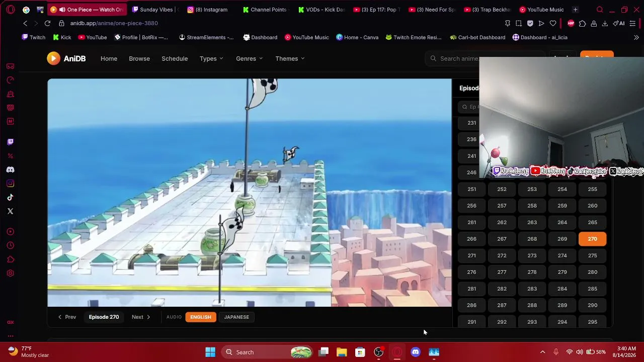Viewport: 644px width, 362px height.
Task: Click the send flow arrow icon
Action: point(541,23)
